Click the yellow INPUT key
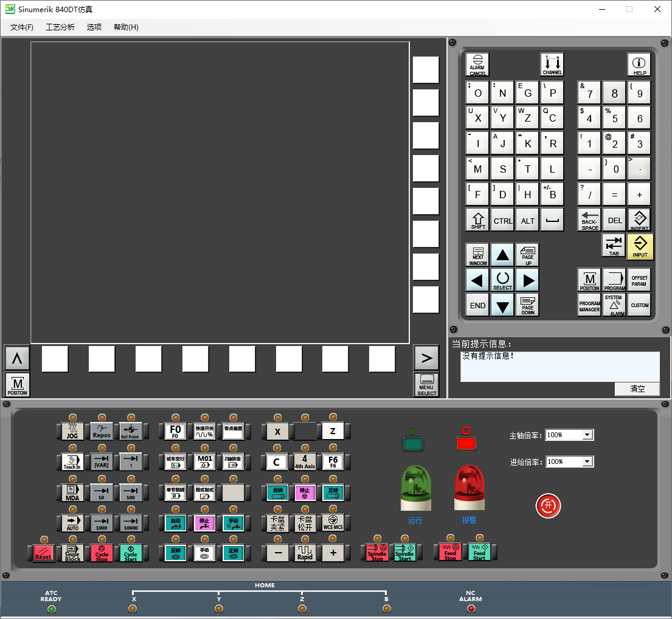This screenshot has height=619, width=672. 640,246
